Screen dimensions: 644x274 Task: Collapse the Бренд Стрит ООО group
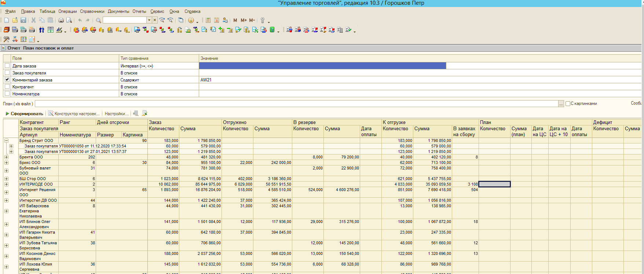[6, 140]
